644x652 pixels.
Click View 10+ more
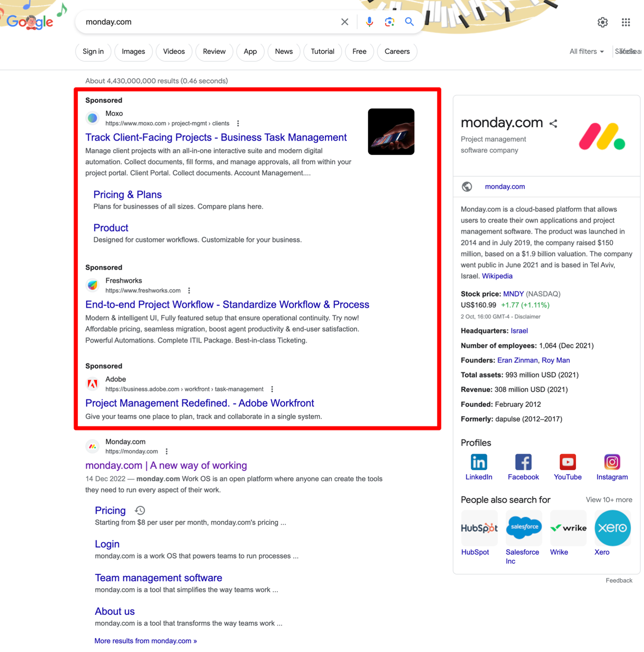coord(610,500)
